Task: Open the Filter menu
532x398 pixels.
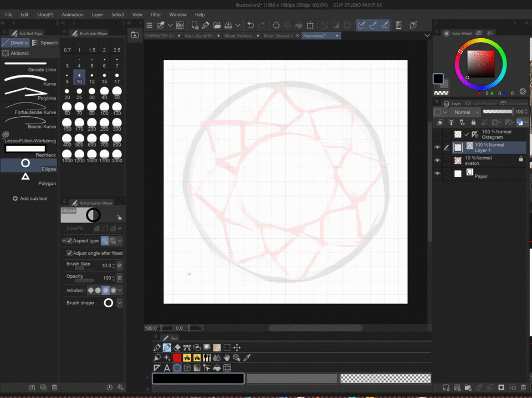Action: click(x=156, y=14)
